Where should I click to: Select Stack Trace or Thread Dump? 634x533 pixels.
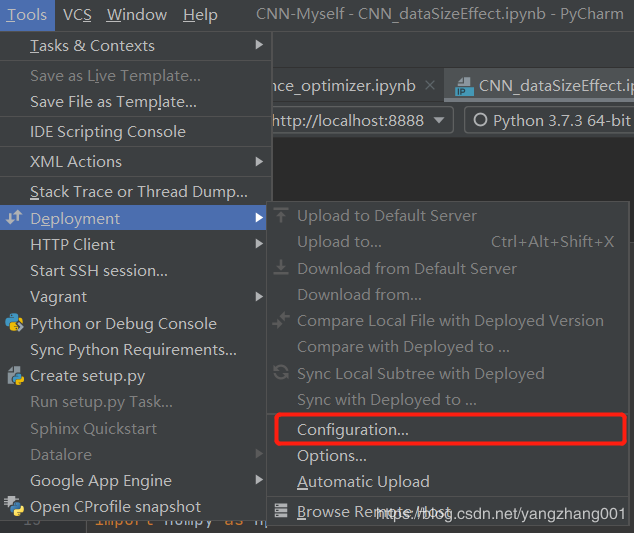[135, 192]
